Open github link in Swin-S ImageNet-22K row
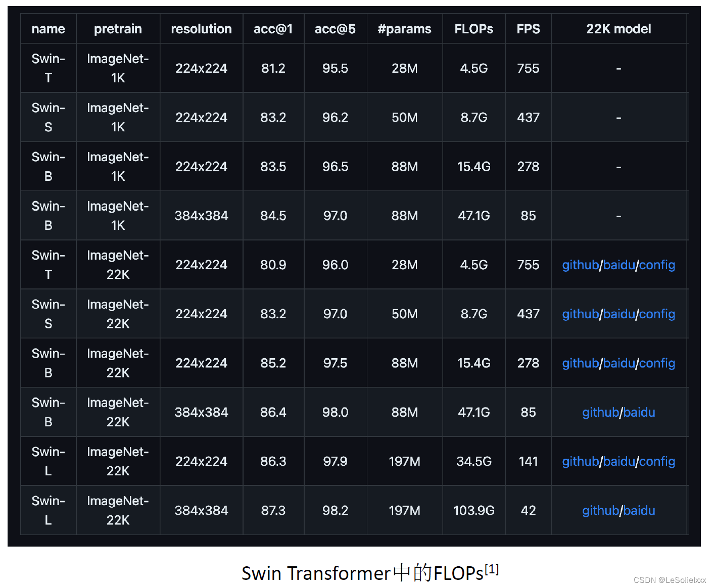 580,314
